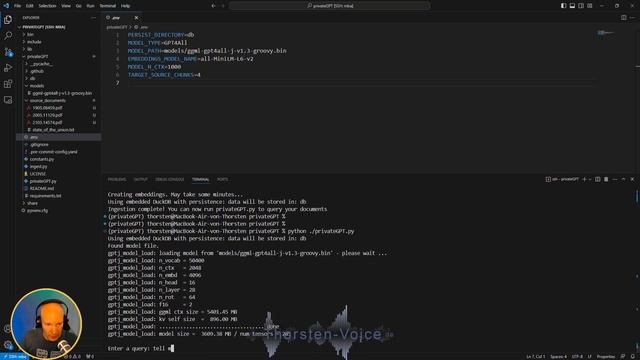Image resolution: width=640 pixels, height=360 pixels.
Task: Switch to the DEBUG CONSOLE tab
Action: coord(169,179)
